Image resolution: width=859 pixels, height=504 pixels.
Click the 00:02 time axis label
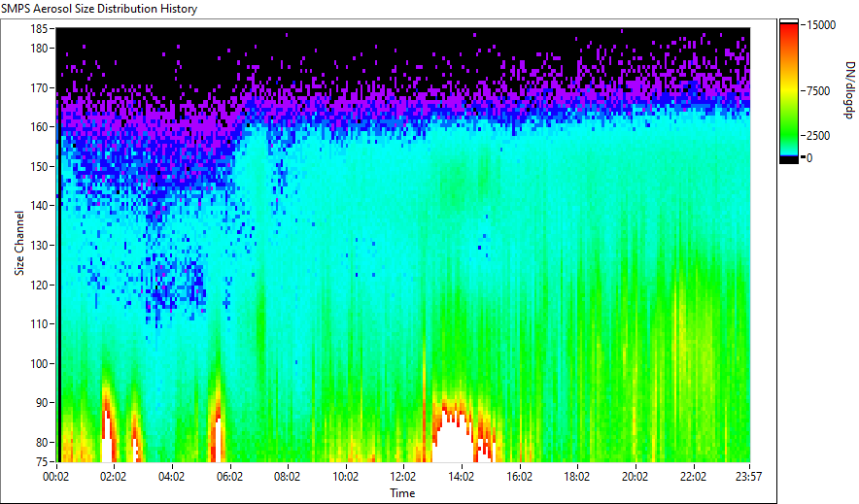56,477
